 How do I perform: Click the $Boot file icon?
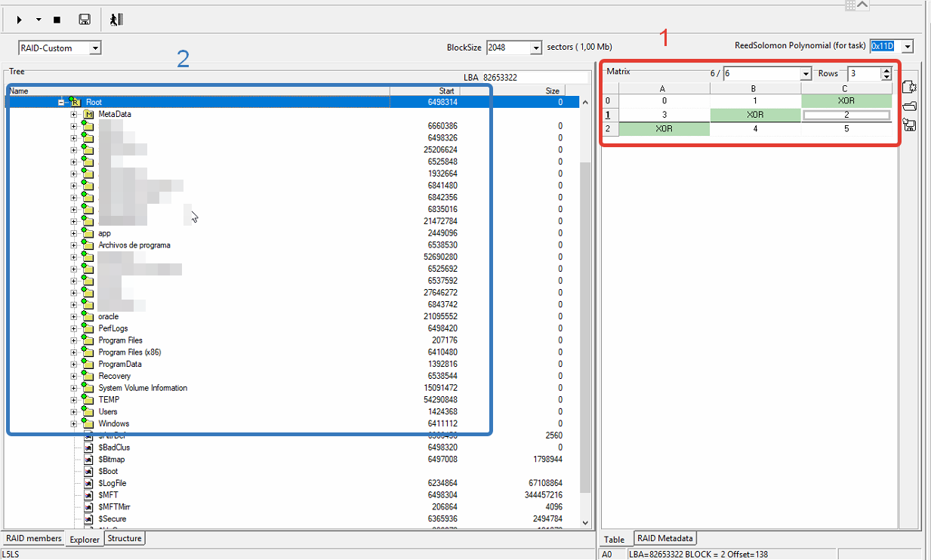88,471
